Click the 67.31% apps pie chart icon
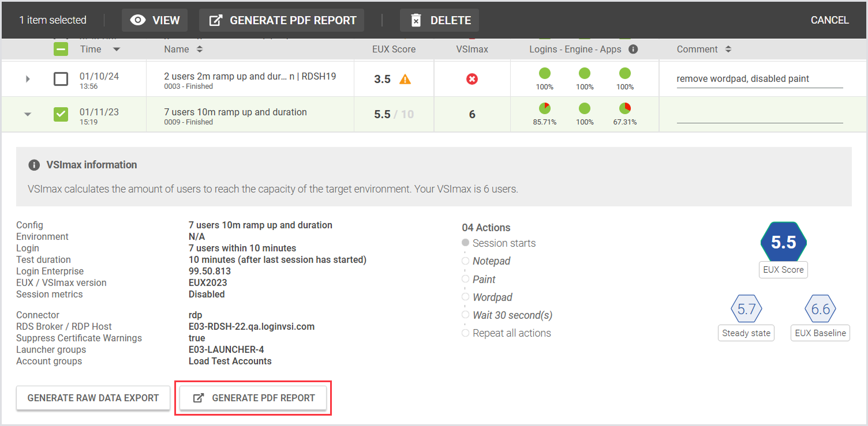This screenshot has height=426, width=868. [x=625, y=108]
